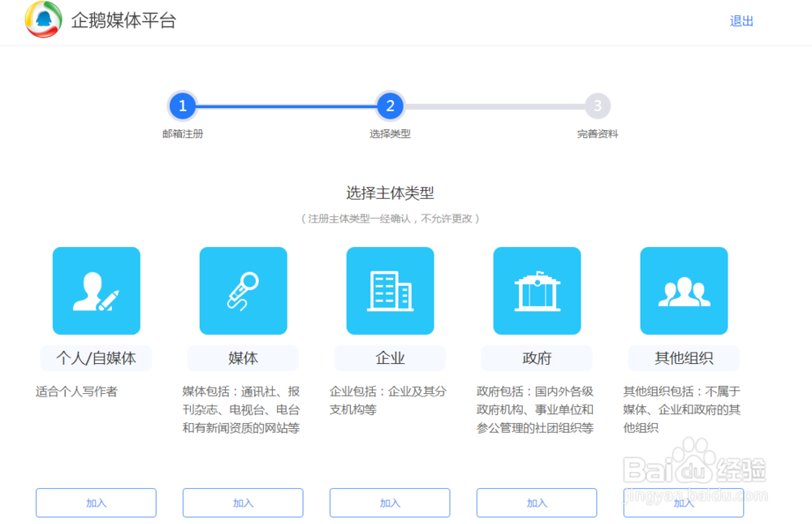Select the 媒体 microphone icon
This screenshot has height=524, width=812.
point(242,291)
